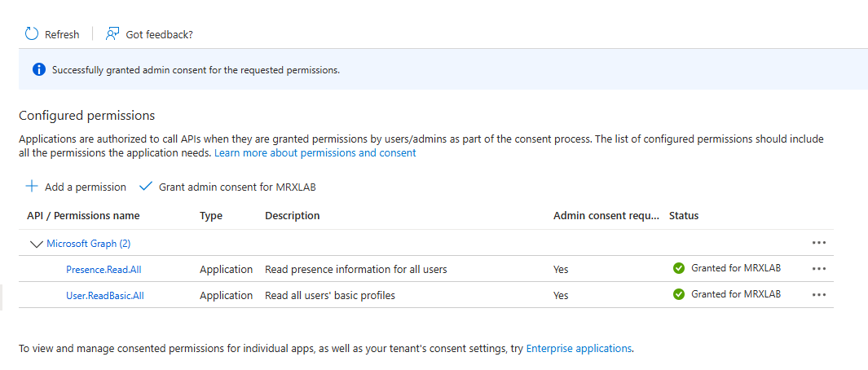Click 'Read presence information for all users' description
Image resolution: width=868 pixels, height=370 pixels.
click(x=356, y=270)
